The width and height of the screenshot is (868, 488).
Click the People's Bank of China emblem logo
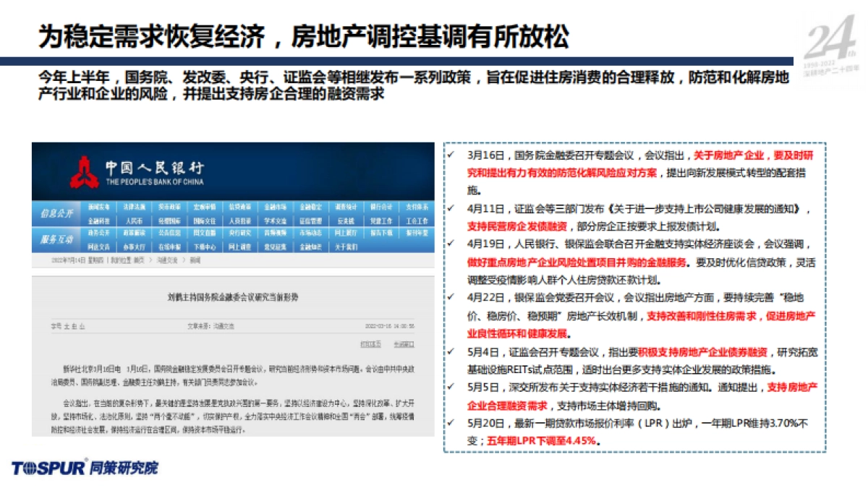[87, 171]
